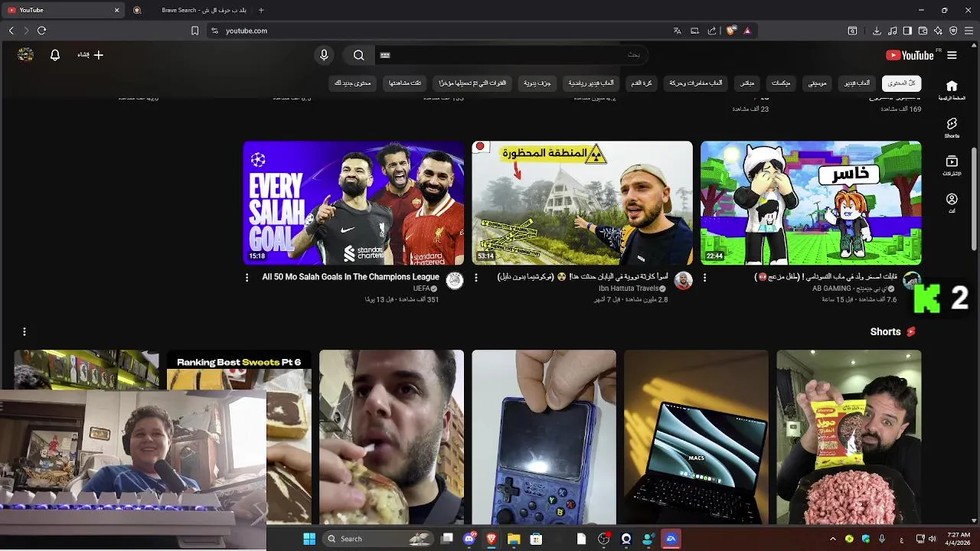Open the account avatar menu

click(25, 55)
